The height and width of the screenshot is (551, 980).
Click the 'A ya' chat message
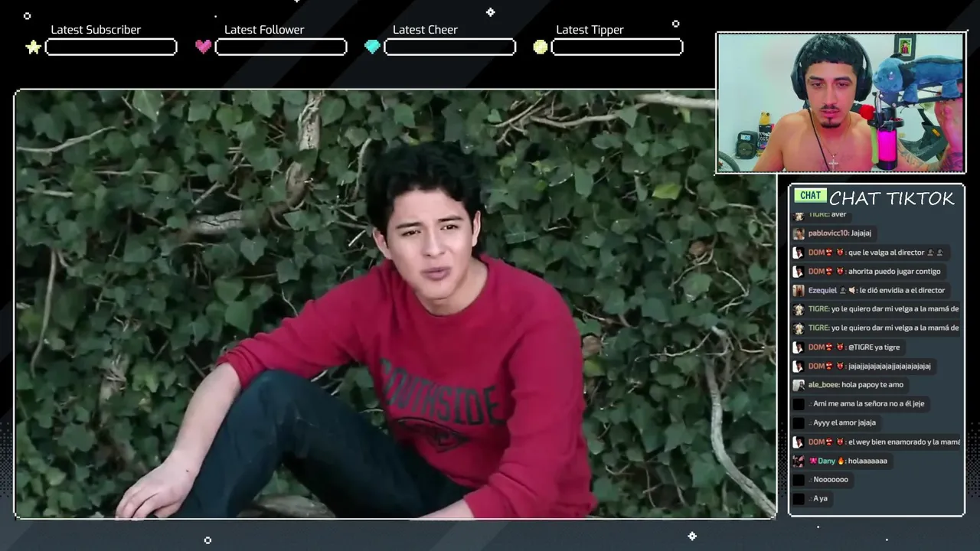(820, 498)
